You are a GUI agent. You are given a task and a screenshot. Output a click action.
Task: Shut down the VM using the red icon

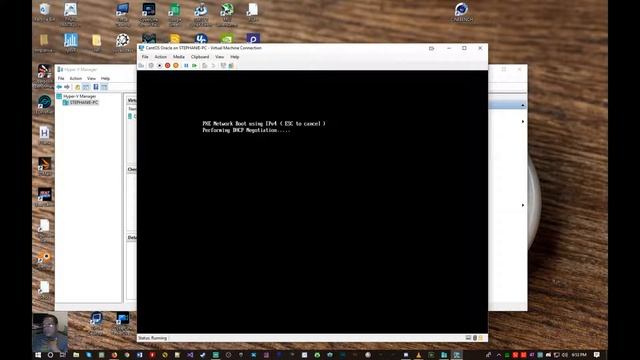pyautogui.click(x=168, y=65)
